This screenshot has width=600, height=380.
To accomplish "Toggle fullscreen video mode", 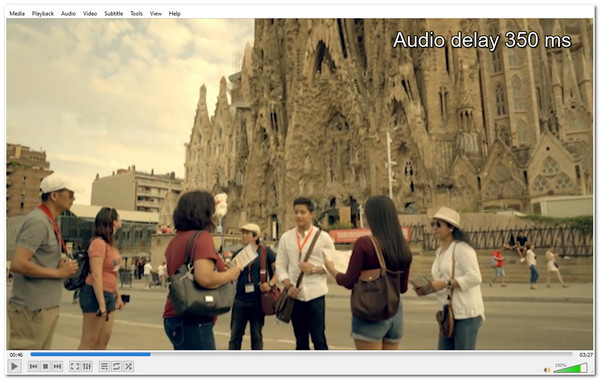I will [75, 366].
